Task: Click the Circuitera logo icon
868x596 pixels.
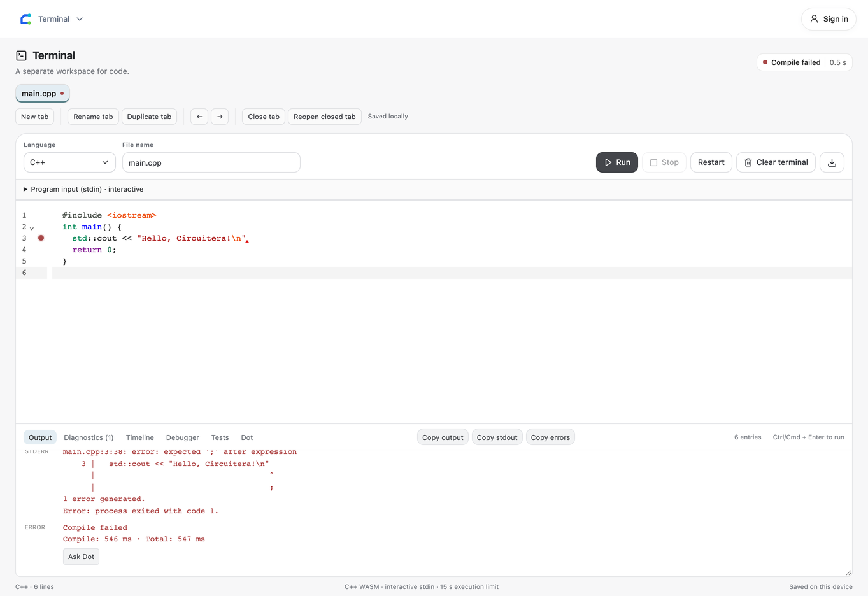Action: pyautogui.click(x=25, y=19)
